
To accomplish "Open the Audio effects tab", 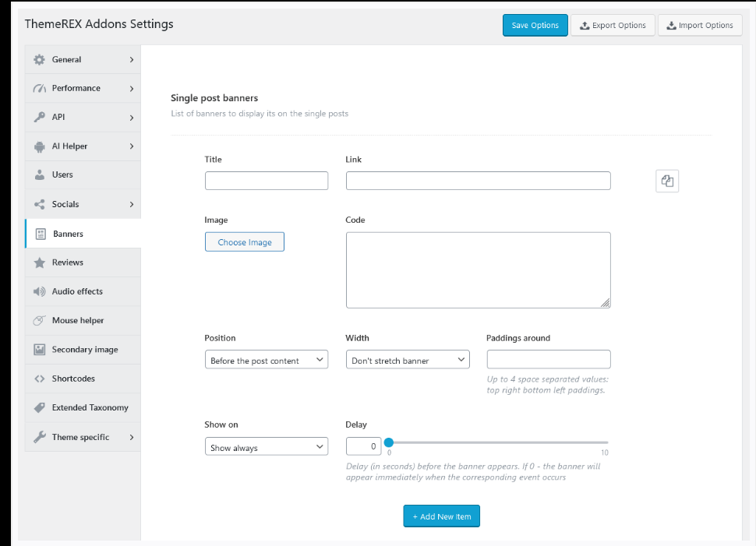I will [83, 291].
